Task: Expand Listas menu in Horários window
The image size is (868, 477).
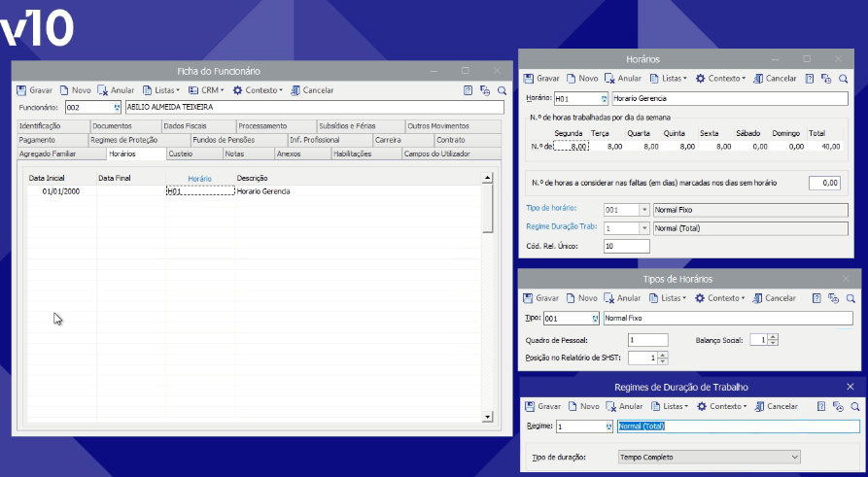Action: point(668,79)
